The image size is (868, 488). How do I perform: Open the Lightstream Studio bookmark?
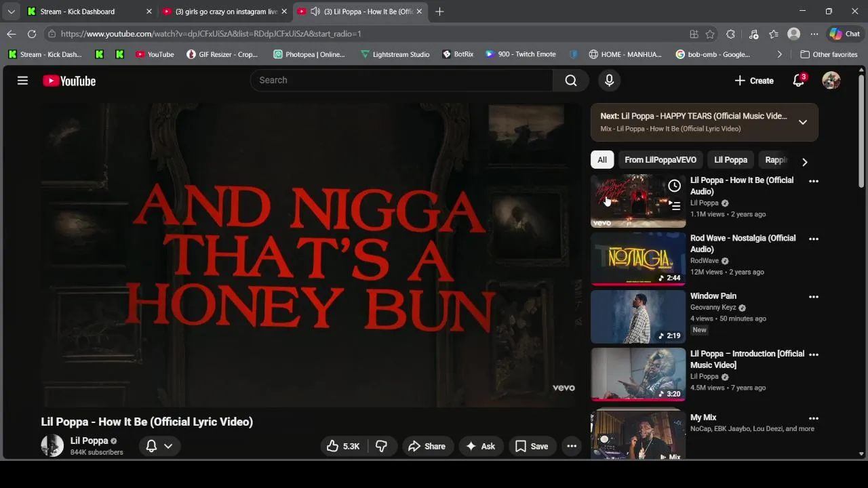click(395, 54)
